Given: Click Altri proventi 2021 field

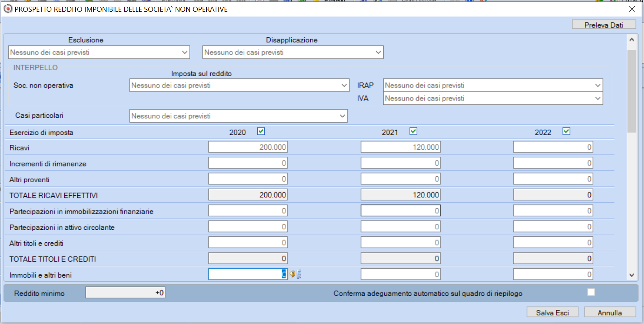Looking at the screenshot, I should tap(400, 179).
